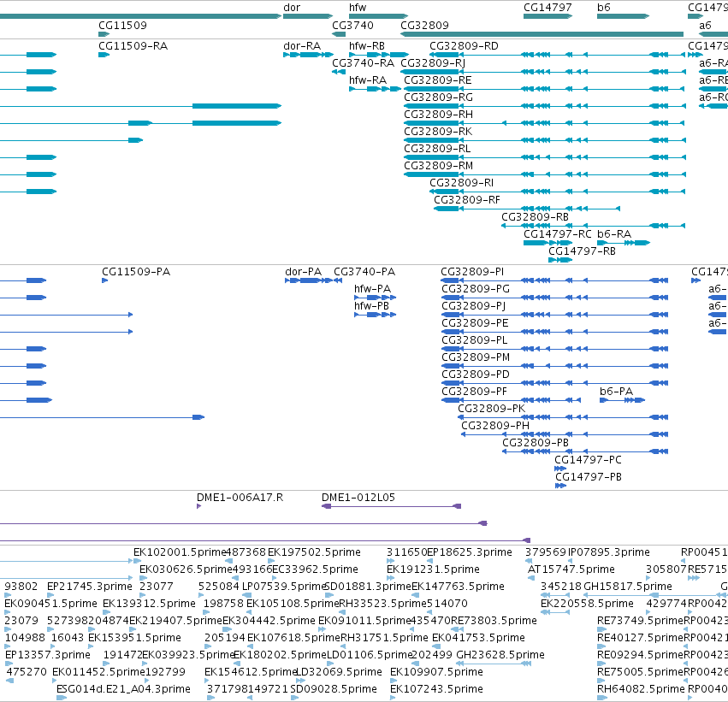Open the dor-RA transcript label

302,46
